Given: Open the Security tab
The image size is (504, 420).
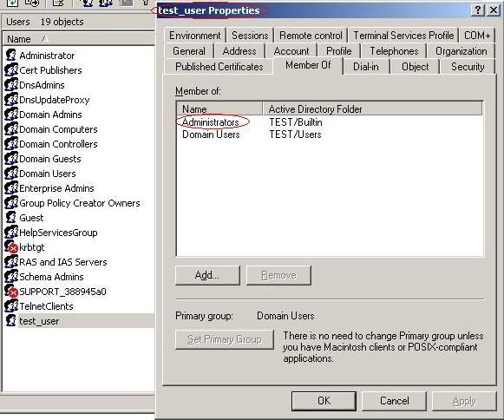Looking at the screenshot, I should [x=468, y=67].
